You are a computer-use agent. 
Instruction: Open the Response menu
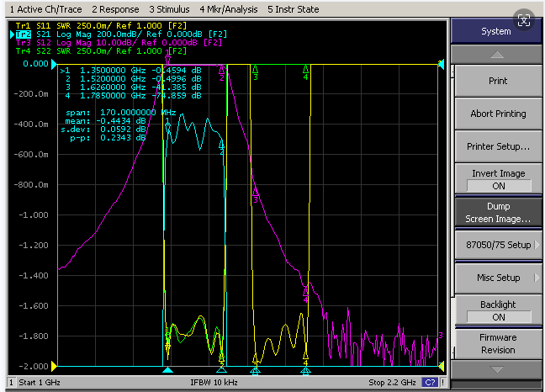tap(115, 9)
